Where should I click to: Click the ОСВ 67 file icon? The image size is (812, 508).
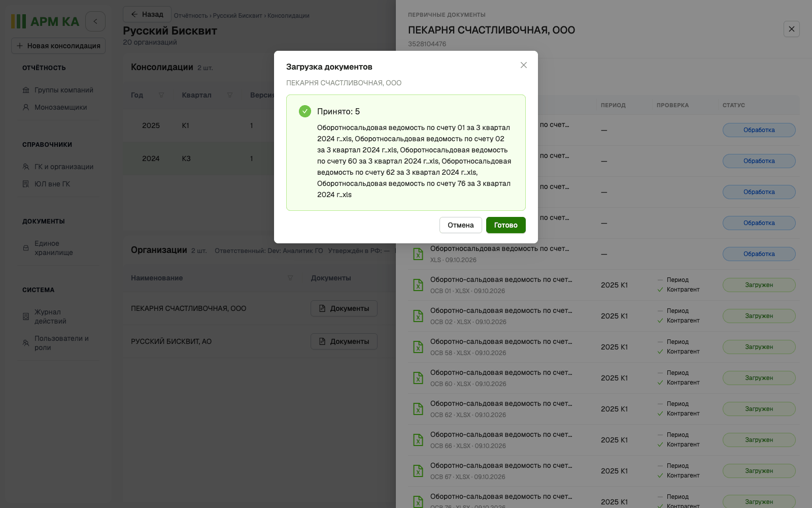coord(418,471)
